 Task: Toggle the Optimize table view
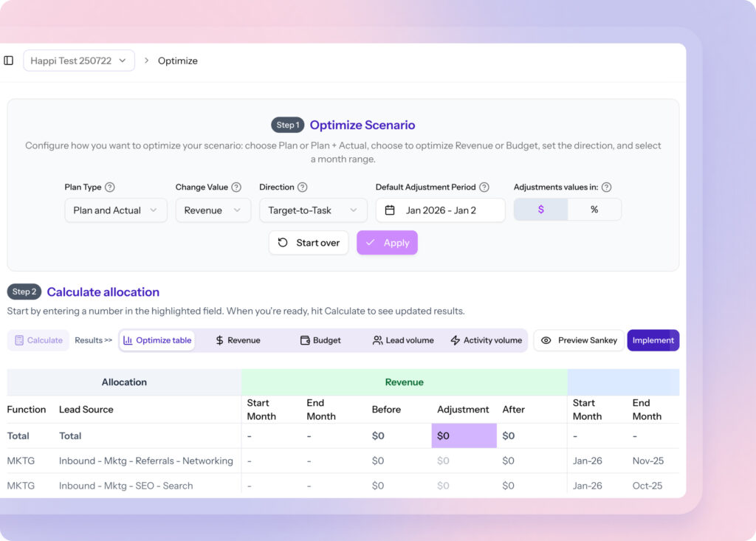point(157,340)
